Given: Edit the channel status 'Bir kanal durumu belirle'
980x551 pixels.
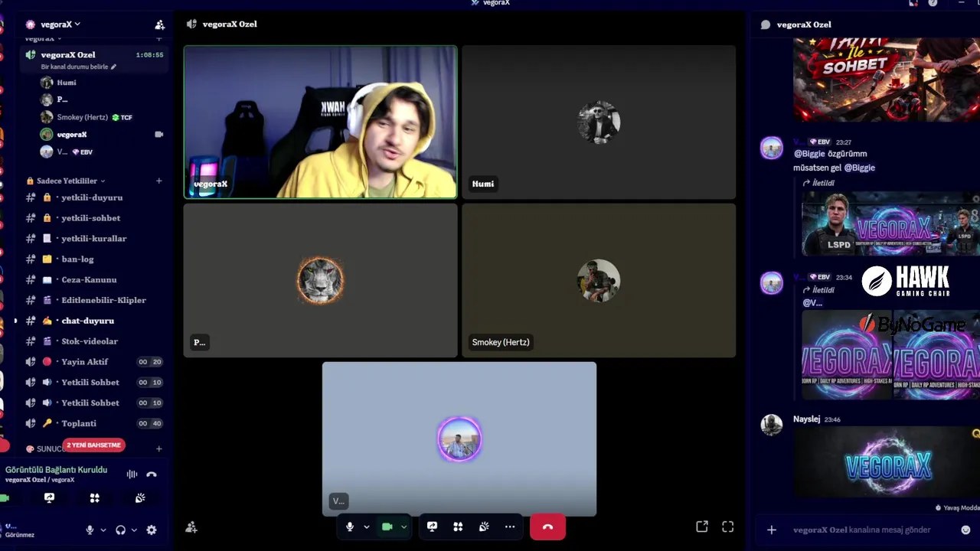Looking at the screenshot, I should click(x=79, y=67).
